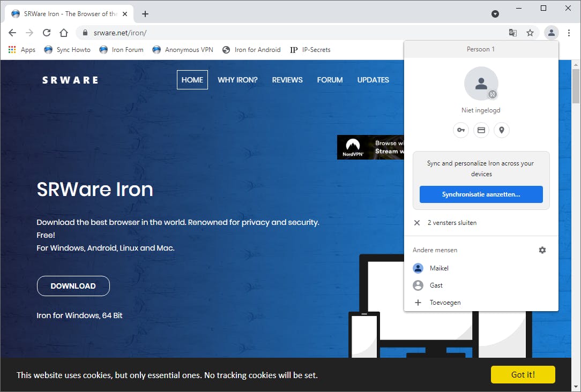Select the SRWare Iron browser tab

click(x=70, y=14)
